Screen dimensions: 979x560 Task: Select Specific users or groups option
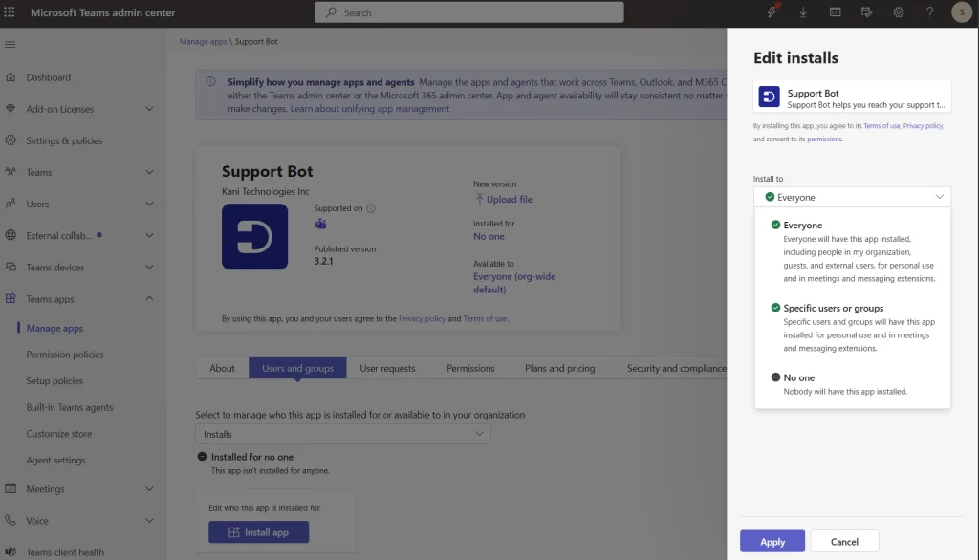coord(853,328)
